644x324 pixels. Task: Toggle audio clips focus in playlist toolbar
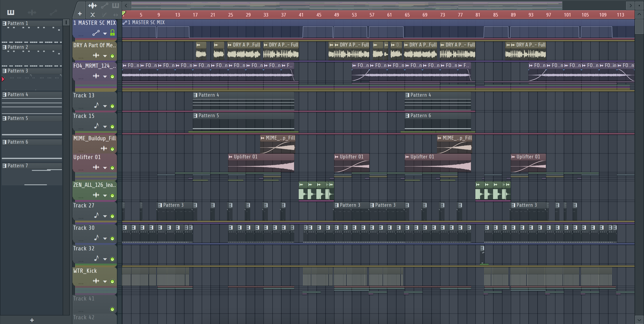[x=93, y=5]
